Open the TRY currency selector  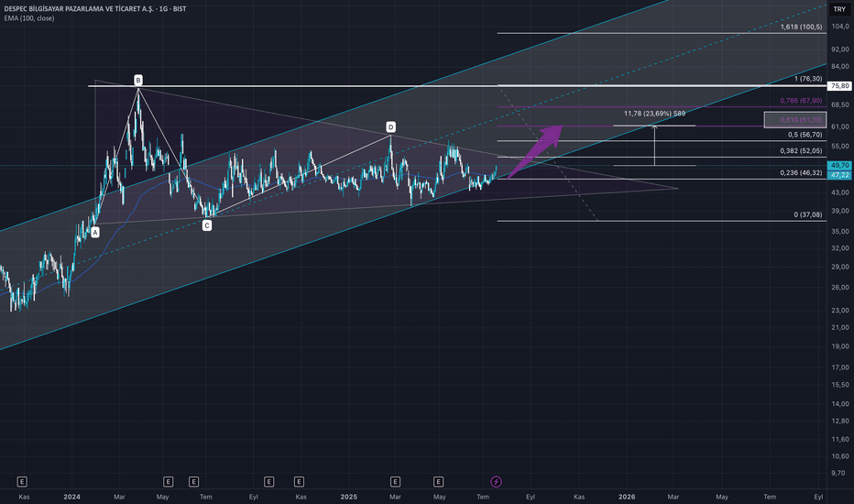839,9
